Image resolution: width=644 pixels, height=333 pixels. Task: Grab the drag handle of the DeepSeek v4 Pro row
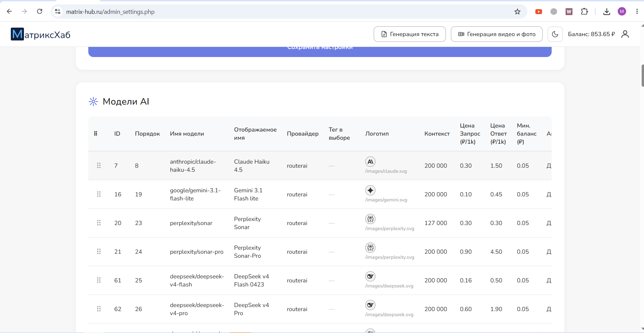pyautogui.click(x=99, y=309)
